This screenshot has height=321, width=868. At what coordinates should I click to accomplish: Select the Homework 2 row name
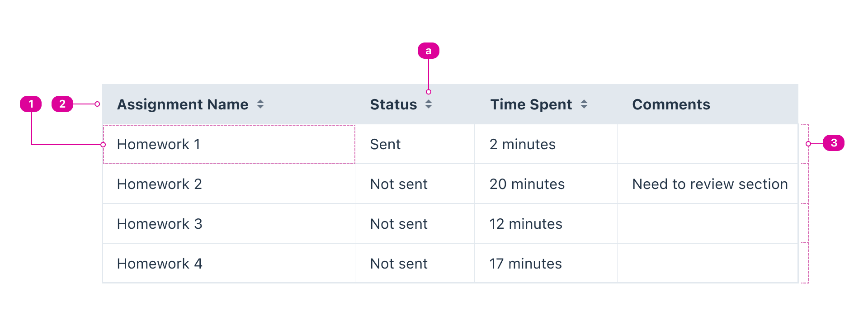pyautogui.click(x=159, y=184)
